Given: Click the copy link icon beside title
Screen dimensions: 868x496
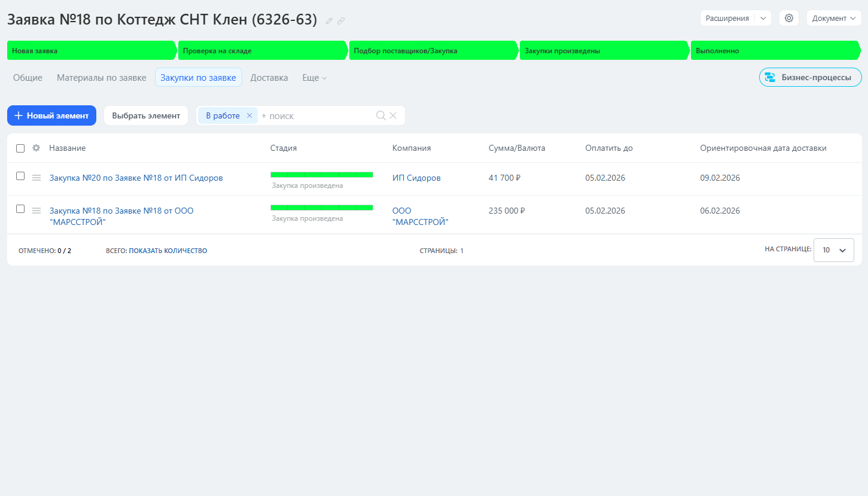Looking at the screenshot, I should tap(341, 21).
